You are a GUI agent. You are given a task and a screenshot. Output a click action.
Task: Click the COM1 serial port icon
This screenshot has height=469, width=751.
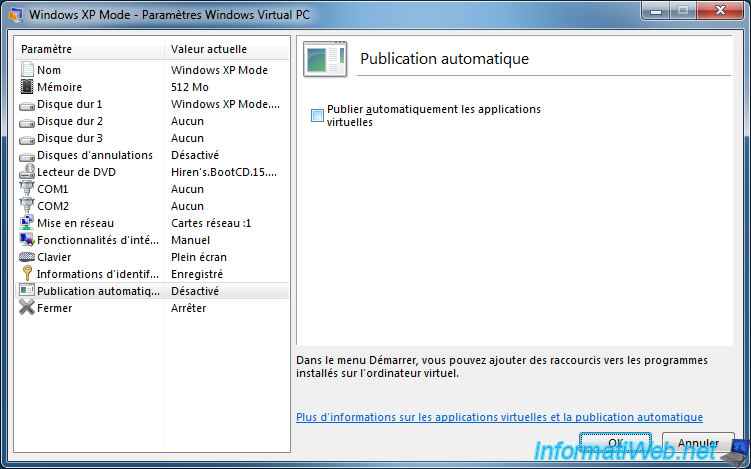point(27,188)
